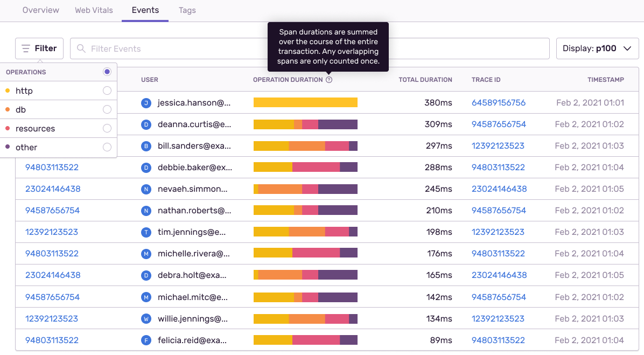Click tim.jennings avatar circle
This screenshot has height=355, width=644.
146,232
